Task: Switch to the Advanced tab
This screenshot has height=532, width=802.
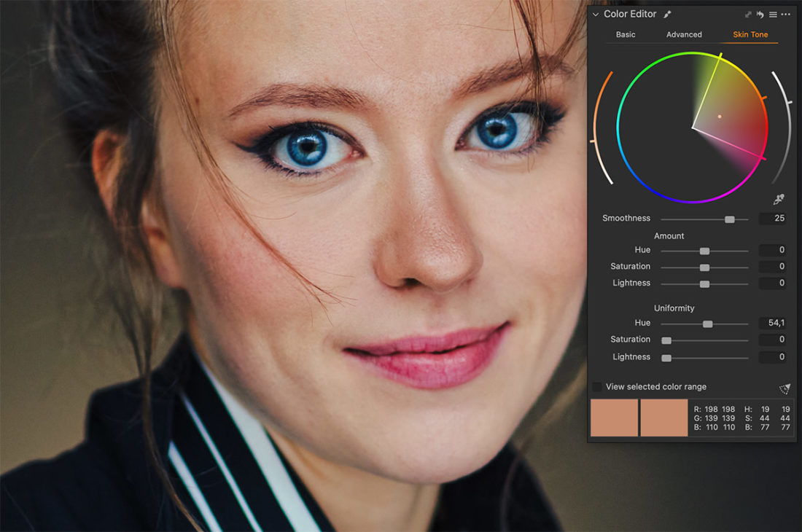Action: pos(684,34)
